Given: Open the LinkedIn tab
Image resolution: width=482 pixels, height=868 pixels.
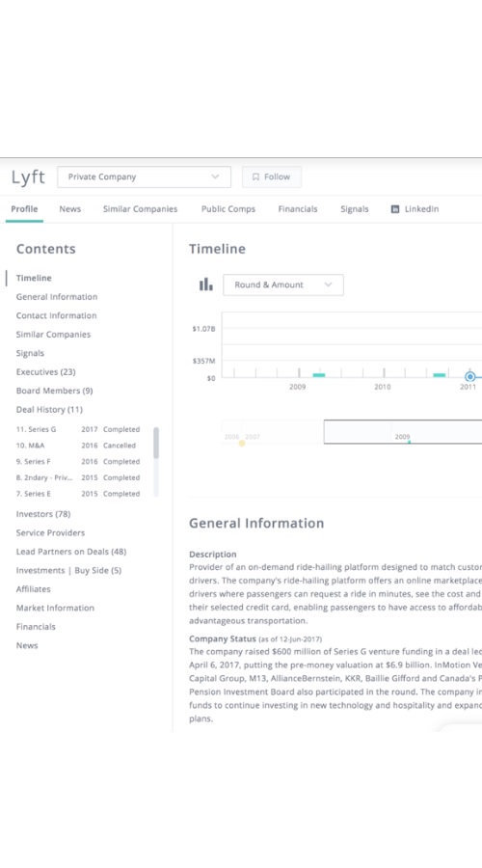Looking at the screenshot, I should click(415, 209).
